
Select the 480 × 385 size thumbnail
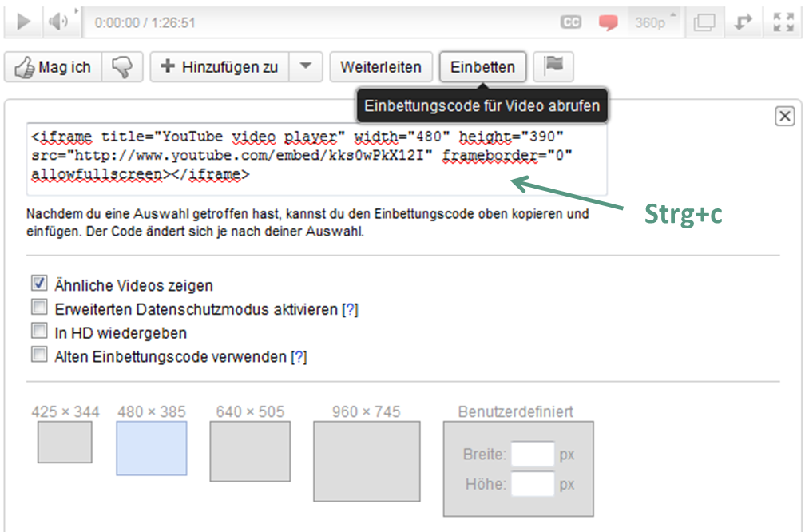[152, 448]
